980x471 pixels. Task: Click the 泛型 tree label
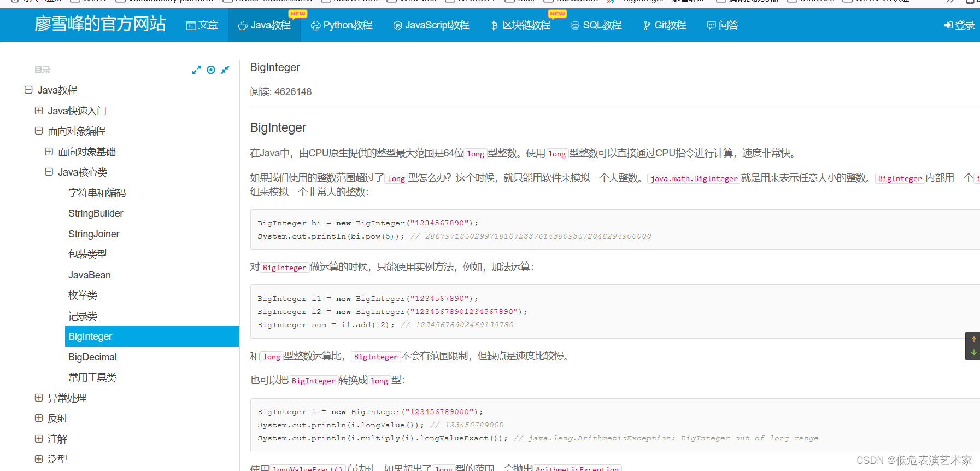click(x=57, y=460)
